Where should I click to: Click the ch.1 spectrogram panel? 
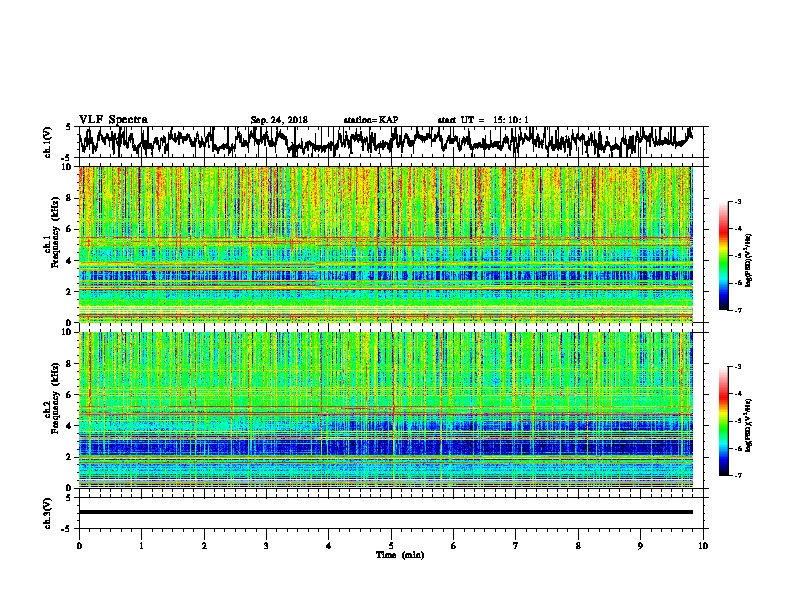pos(386,244)
